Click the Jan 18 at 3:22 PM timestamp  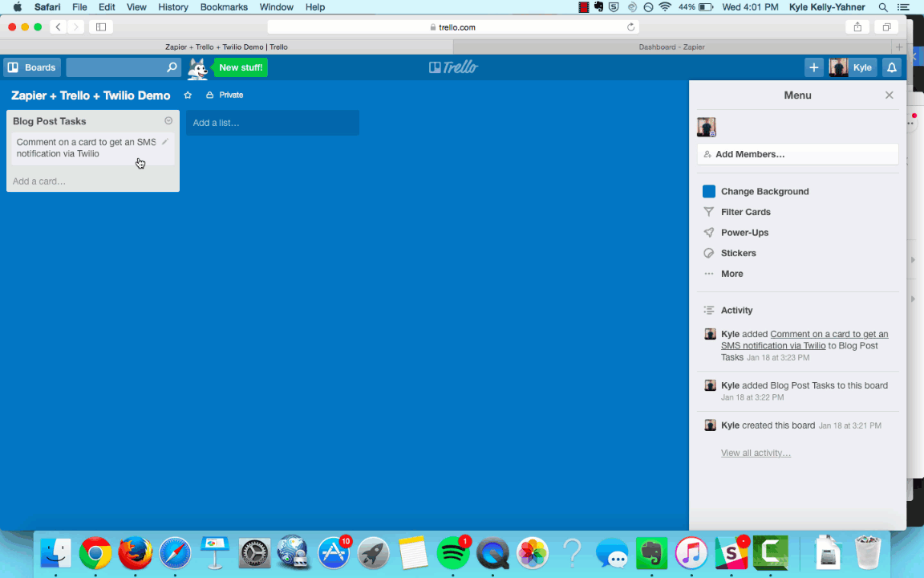[752, 397]
